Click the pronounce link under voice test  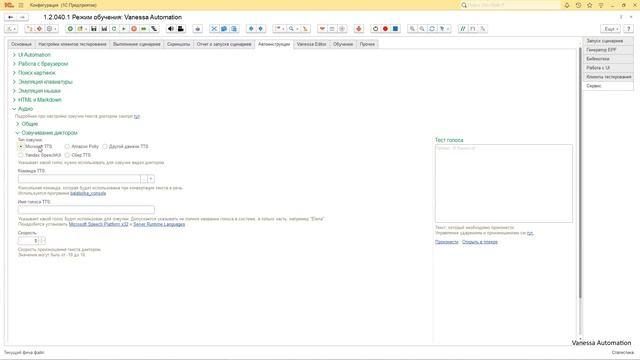tap(447, 242)
